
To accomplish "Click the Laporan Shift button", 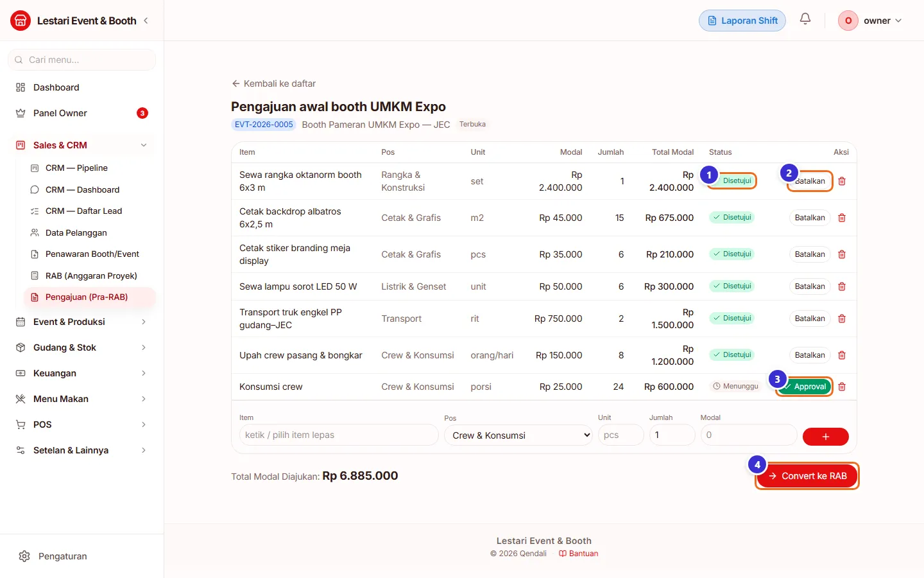I will coord(742,21).
